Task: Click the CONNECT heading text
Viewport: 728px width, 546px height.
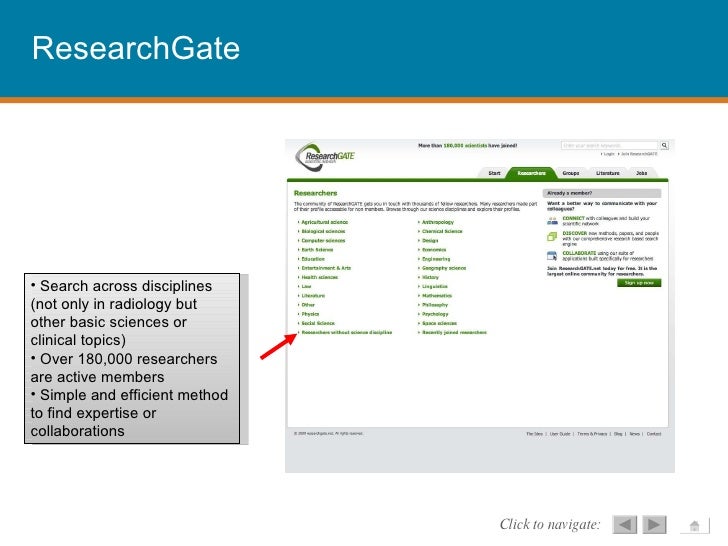Action: [573, 218]
